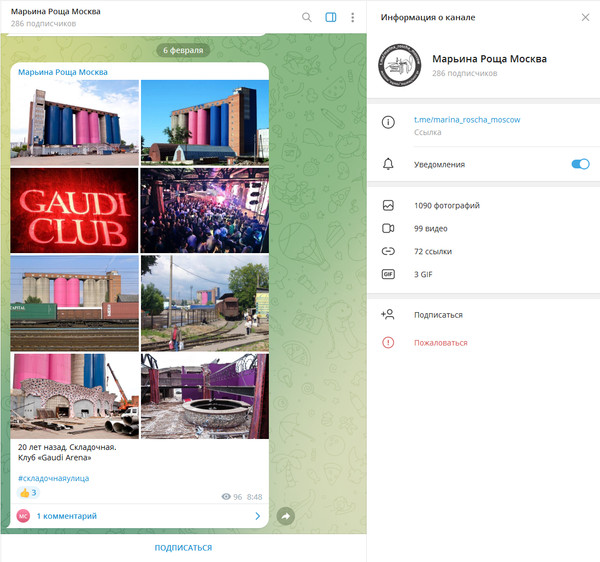This screenshot has width=600, height=562.
Task: Open the video camera icon row
Action: [388, 228]
